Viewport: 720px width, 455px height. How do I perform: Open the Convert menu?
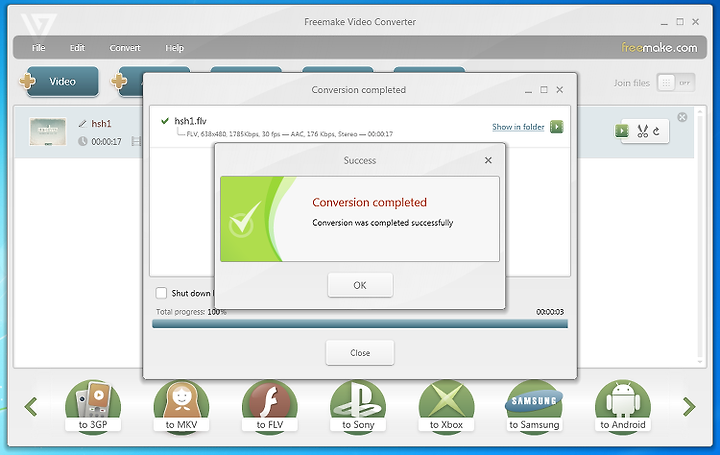click(125, 48)
